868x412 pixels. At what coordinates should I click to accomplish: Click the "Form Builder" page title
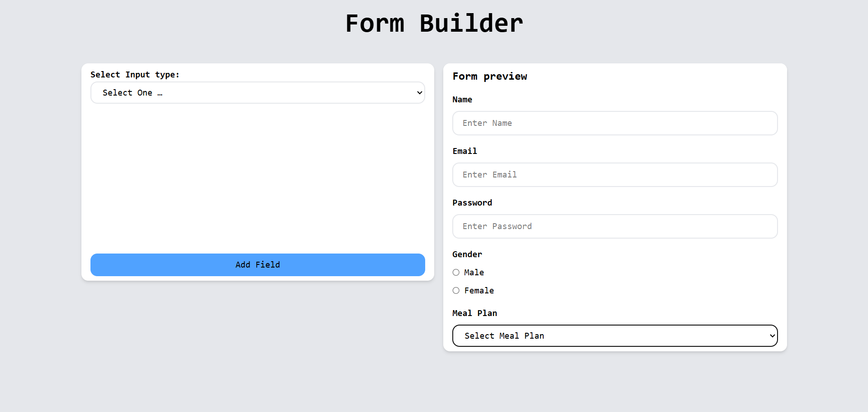(x=434, y=24)
